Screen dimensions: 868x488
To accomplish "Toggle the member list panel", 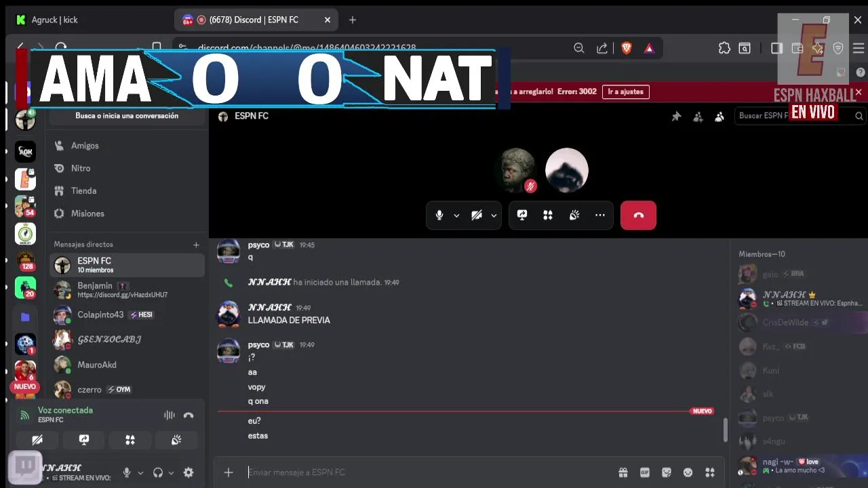I will point(719,117).
